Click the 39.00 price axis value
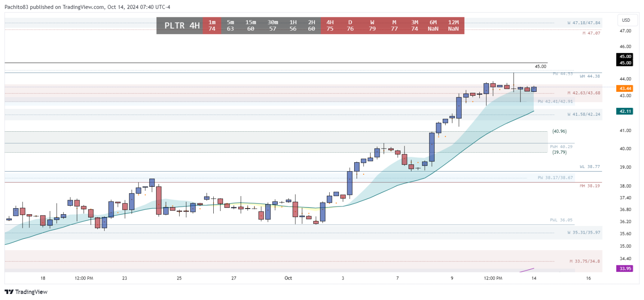Viewport: 644px width, 300px height. [x=625, y=167]
